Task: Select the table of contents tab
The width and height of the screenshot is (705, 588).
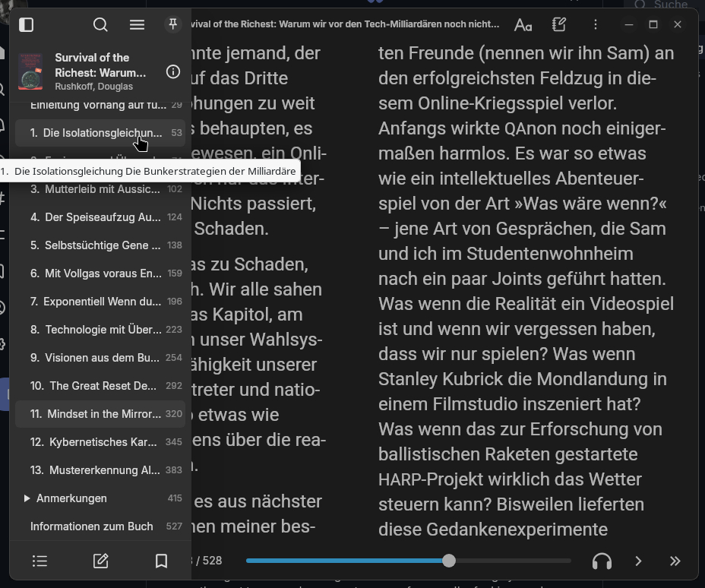Action: (40, 561)
